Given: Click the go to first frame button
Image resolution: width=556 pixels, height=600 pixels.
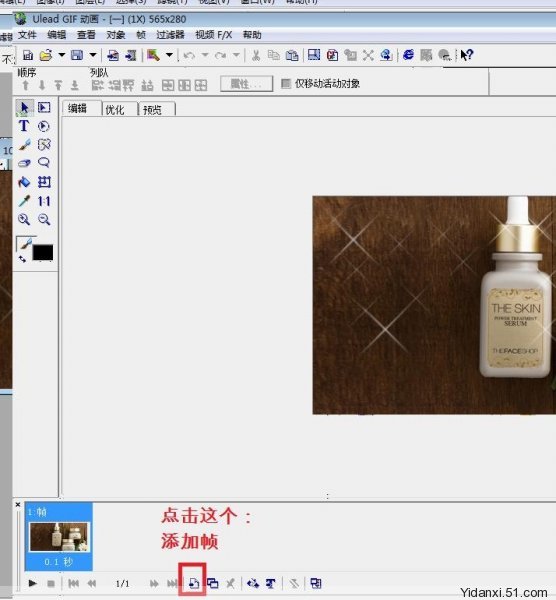Looking at the screenshot, I should coord(73,584).
